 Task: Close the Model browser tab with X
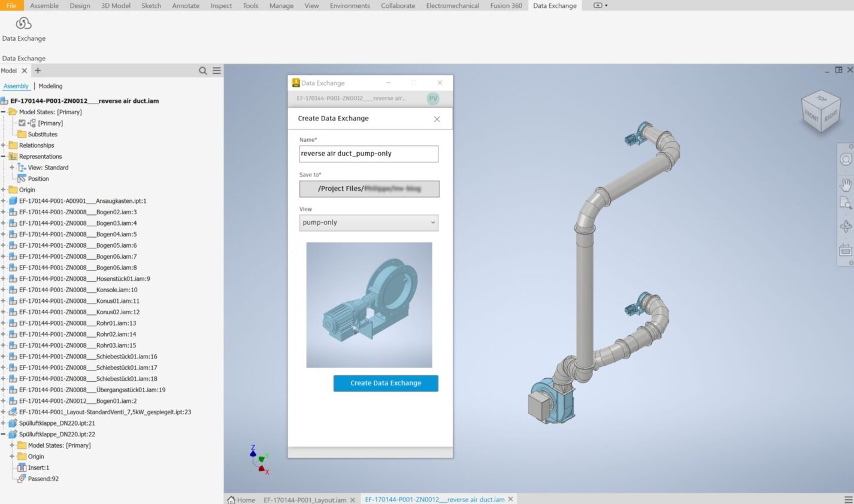coord(25,71)
